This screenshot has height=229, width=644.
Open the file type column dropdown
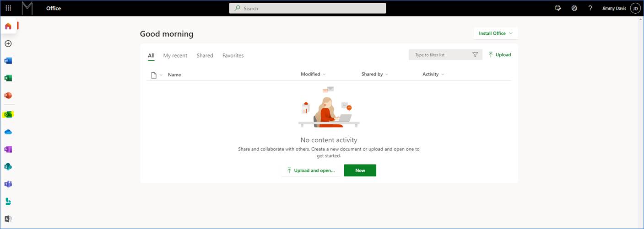coord(157,75)
